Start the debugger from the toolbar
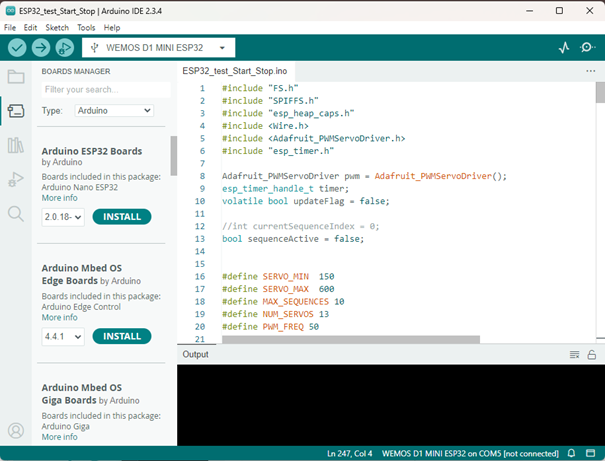605x461 pixels. pyautogui.click(x=65, y=47)
